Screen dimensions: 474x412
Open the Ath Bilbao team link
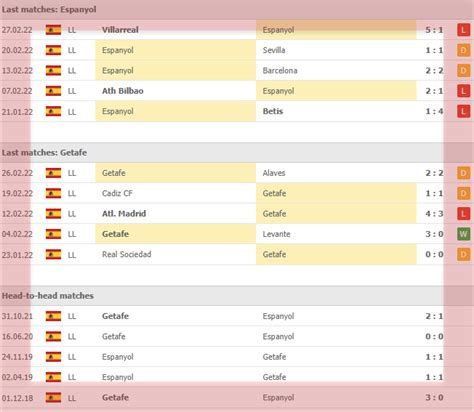pos(123,91)
